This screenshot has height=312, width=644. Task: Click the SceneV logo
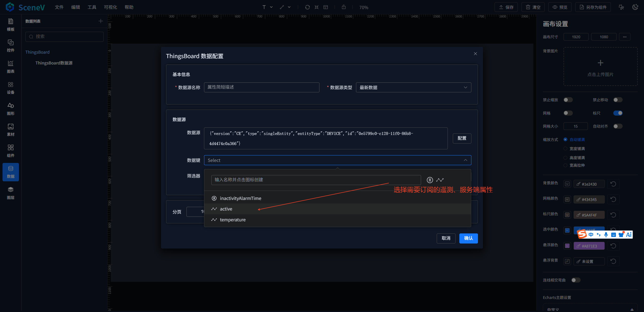pyautogui.click(x=25, y=7)
